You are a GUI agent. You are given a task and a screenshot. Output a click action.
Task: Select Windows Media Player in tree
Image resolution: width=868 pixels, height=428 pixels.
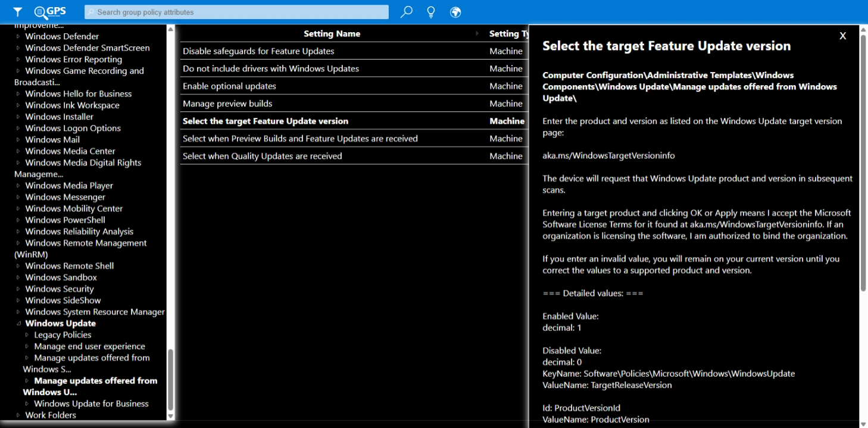(69, 186)
